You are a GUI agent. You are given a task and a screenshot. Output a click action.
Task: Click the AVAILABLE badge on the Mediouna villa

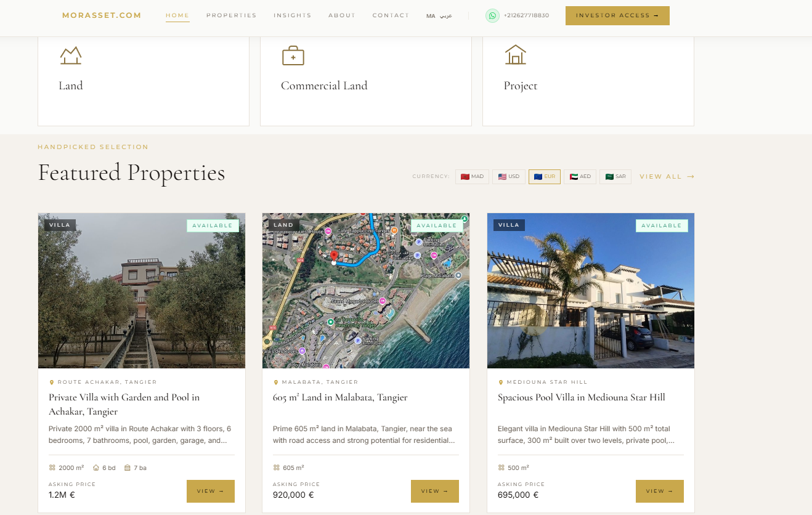coord(662,225)
